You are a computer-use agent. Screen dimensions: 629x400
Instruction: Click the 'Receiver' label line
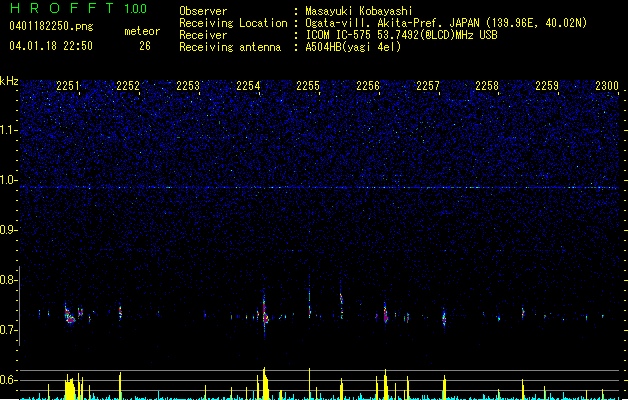click(x=203, y=35)
